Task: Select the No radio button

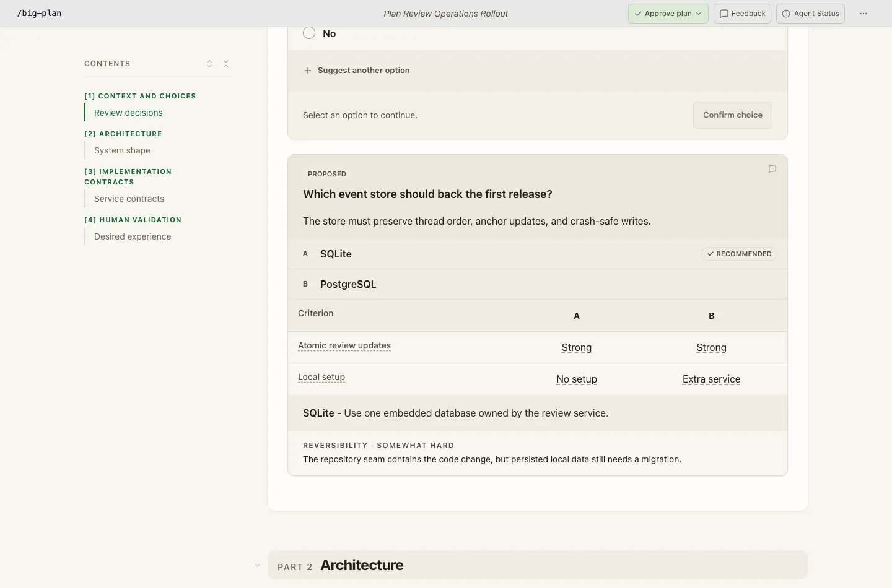Action: point(309,33)
